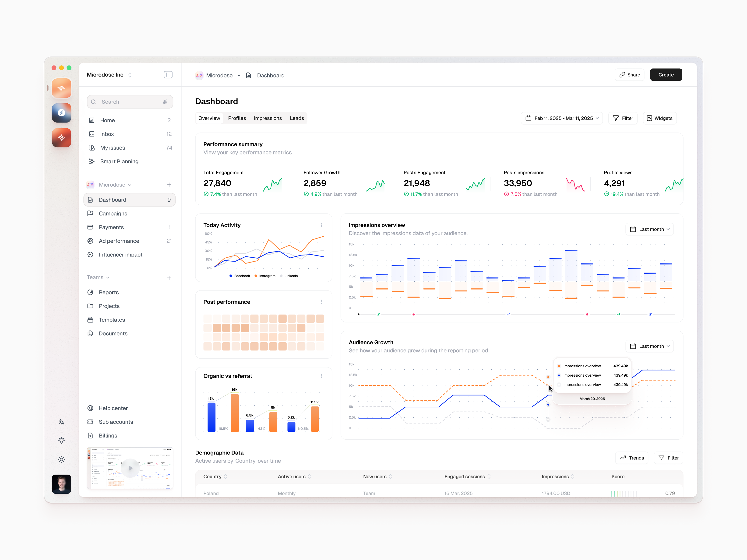Click the language translation icon

coord(61,422)
